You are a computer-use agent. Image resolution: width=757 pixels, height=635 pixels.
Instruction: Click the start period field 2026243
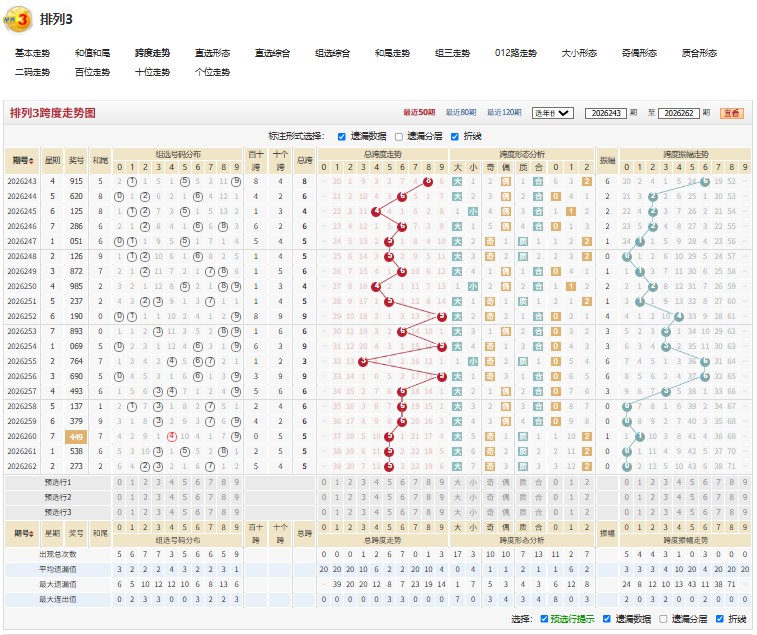coord(606,113)
